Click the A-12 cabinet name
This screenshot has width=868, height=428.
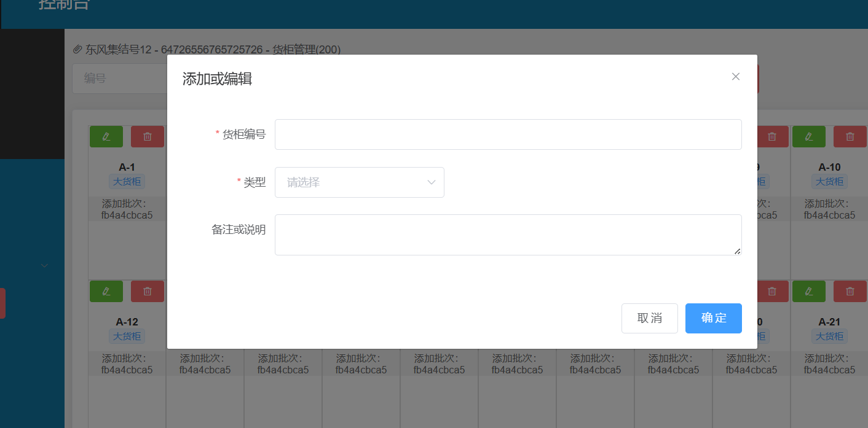(x=127, y=322)
